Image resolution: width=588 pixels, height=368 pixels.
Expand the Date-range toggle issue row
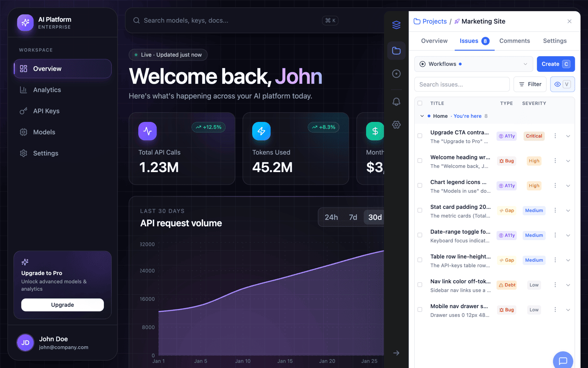pos(568,236)
